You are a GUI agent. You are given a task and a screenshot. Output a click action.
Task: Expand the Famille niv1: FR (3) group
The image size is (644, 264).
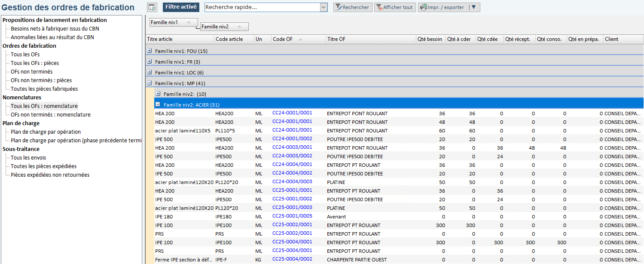tap(149, 61)
